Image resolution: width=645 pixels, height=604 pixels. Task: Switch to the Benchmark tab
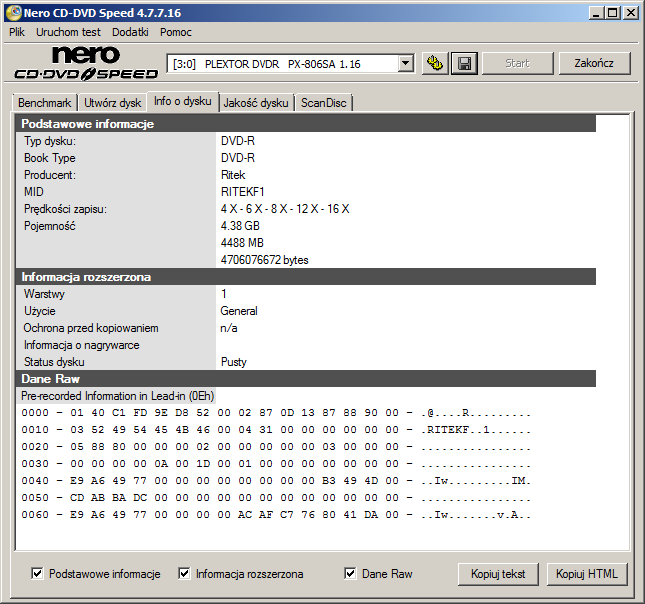(44, 103)
